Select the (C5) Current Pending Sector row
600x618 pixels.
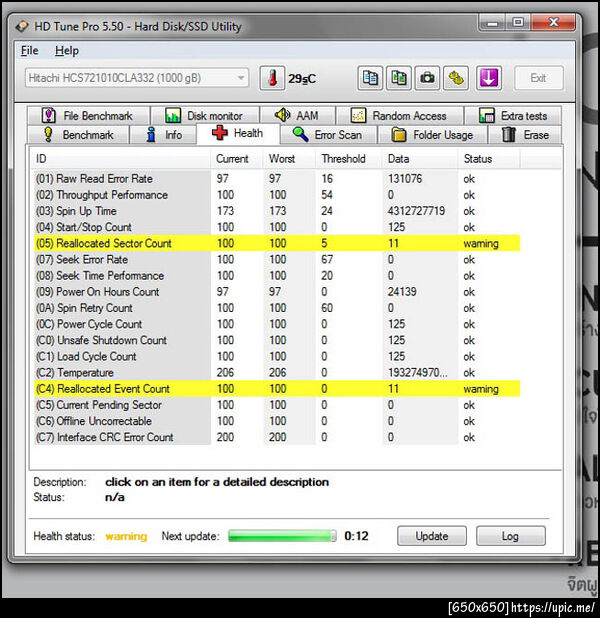[x=277, y=405]
